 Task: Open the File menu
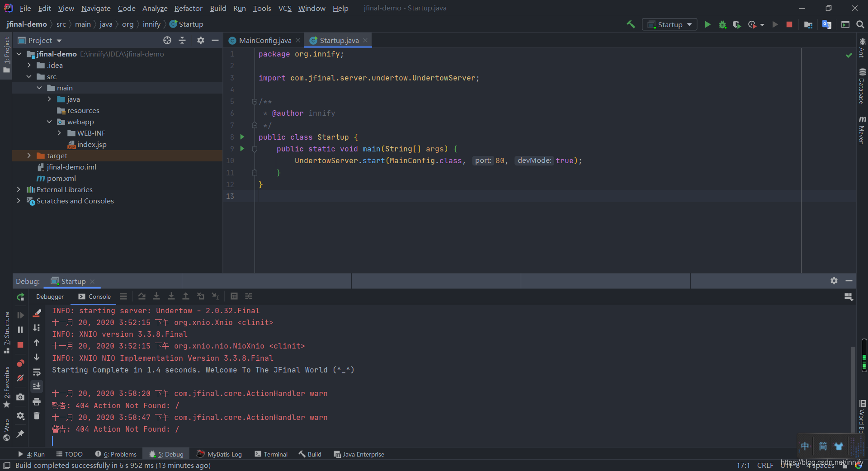coord(25,8)
